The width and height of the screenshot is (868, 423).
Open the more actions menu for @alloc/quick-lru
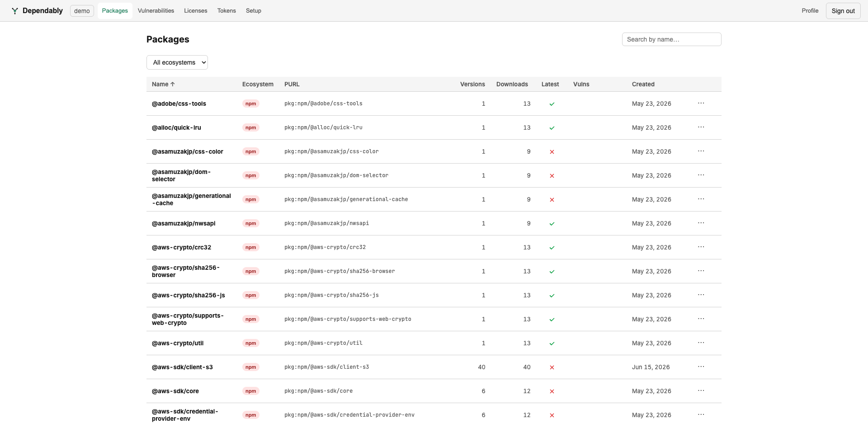click(x=701, y=127)
